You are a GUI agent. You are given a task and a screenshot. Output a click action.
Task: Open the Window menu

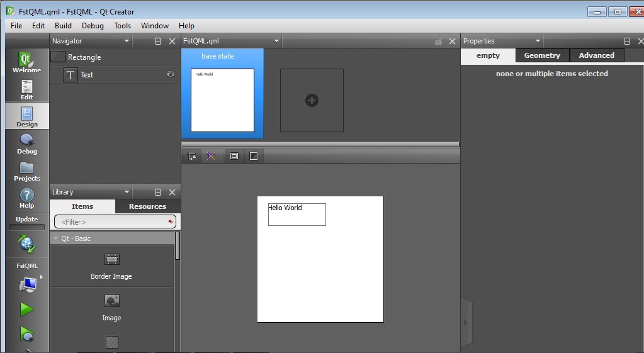[155, 25]
